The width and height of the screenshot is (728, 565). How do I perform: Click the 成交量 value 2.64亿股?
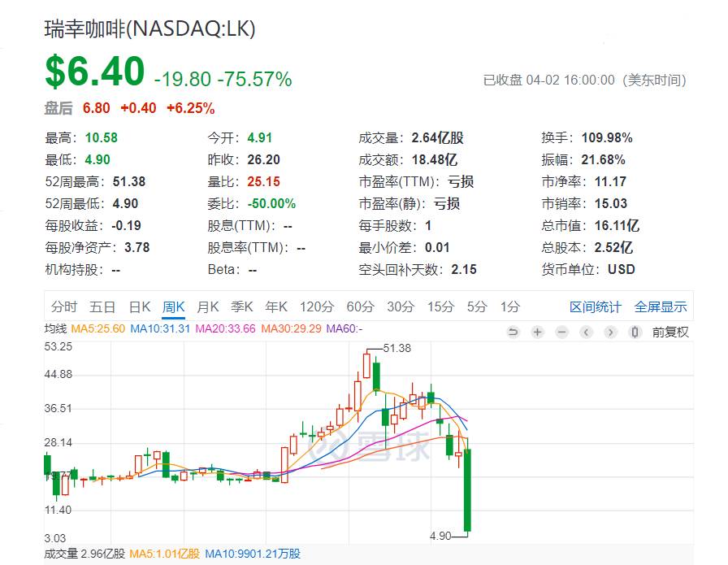point(437,137)
